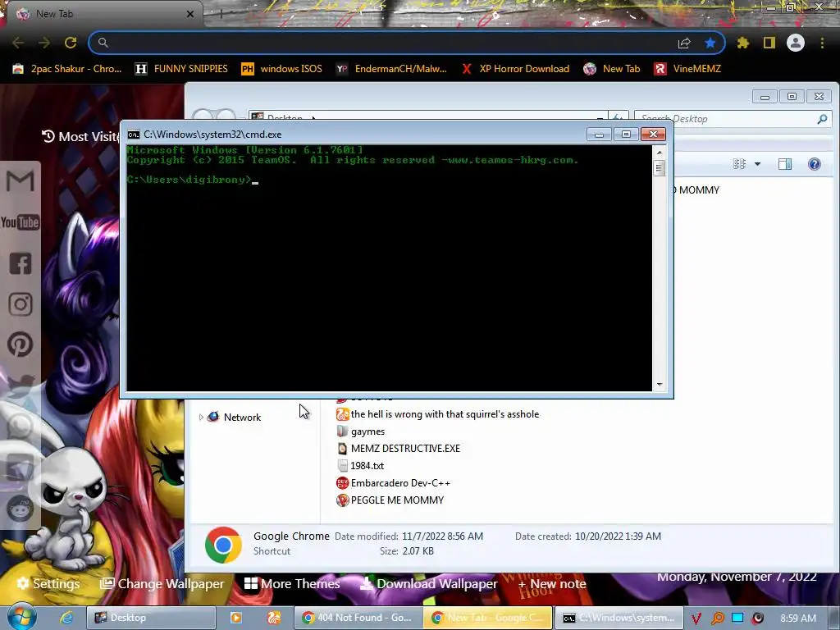Click the Gmail sidebar icon
840x630 pixels.
click(x=21, y=181)
